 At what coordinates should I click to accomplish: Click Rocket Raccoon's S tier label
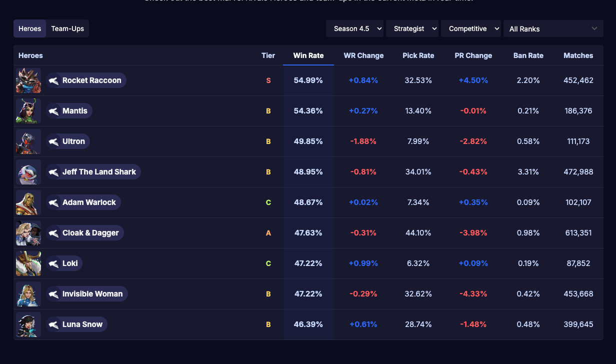[268, 80]
